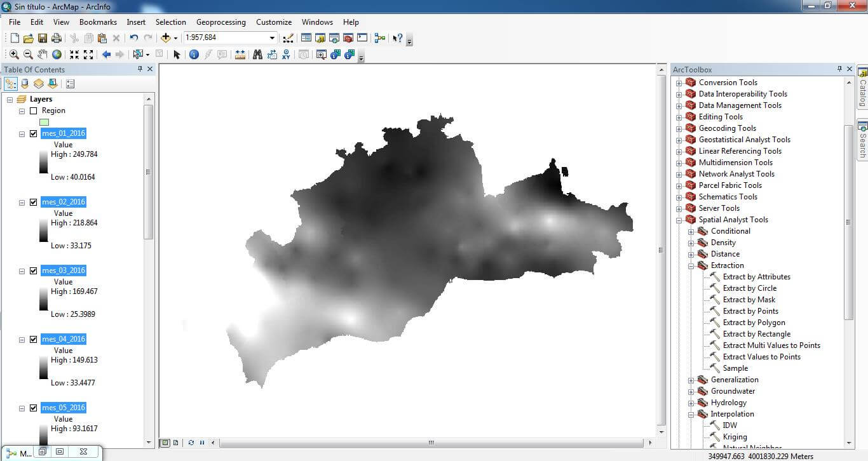Click the Go To XY tool
This screenshot has width=868, height=461.
[286, 55]
